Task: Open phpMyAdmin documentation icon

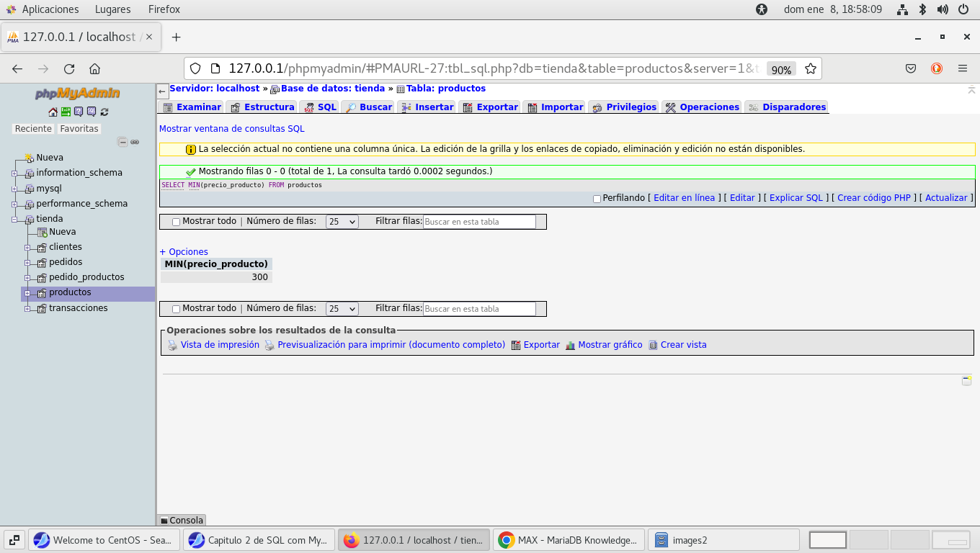Action: (x=79, y=112)
